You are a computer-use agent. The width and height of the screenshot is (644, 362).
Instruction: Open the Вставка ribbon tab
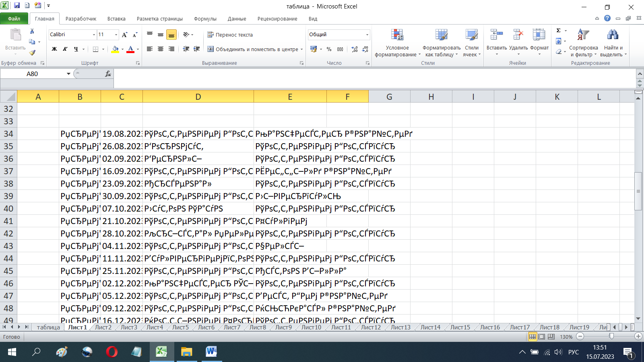point(116,19)
